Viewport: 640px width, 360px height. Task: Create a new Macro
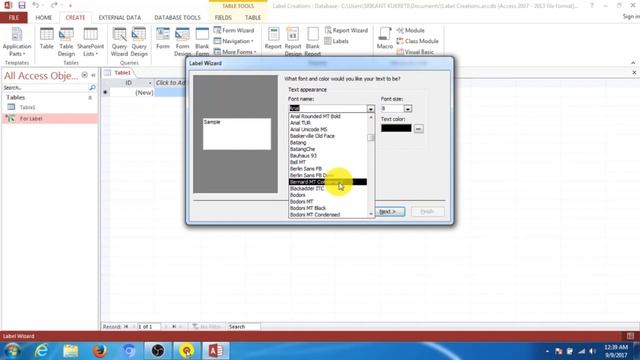pos(384,39)
